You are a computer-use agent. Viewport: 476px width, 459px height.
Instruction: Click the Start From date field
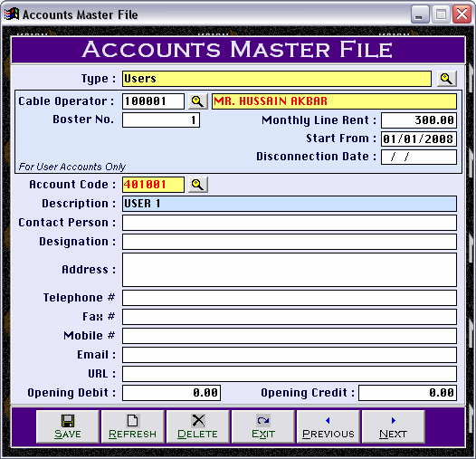click(419, 139)
